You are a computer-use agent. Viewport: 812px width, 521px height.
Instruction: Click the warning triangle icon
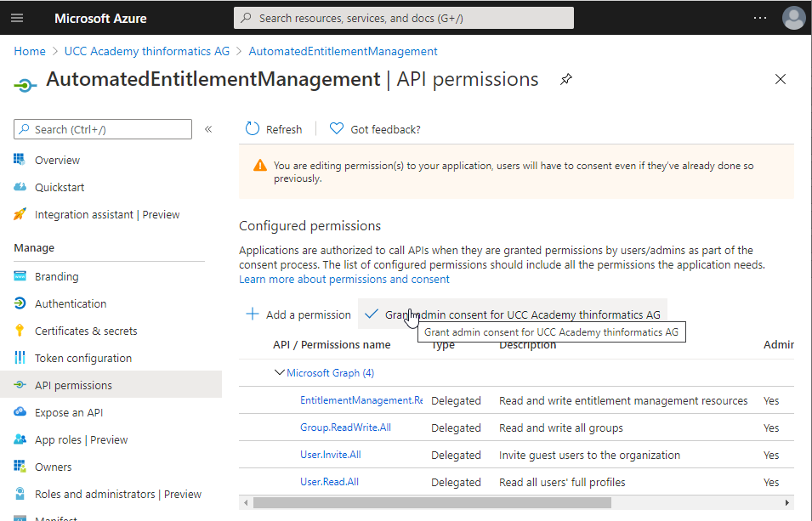[260, 166]
